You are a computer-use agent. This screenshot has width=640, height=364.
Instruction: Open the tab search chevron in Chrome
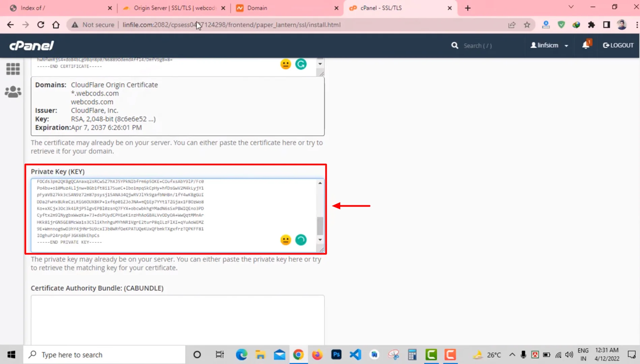point(571,7)
